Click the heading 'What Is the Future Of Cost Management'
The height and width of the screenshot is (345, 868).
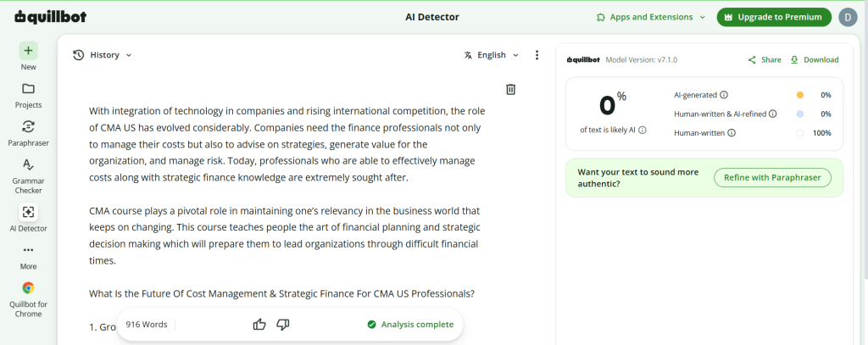click(281, 293)
